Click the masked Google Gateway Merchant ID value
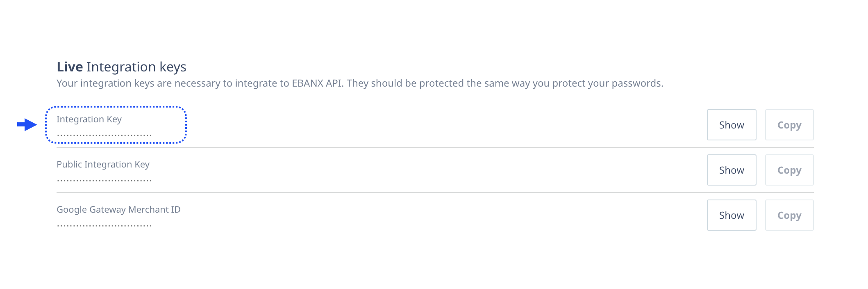Screen dimensions: 868x289 pos(104,225)
